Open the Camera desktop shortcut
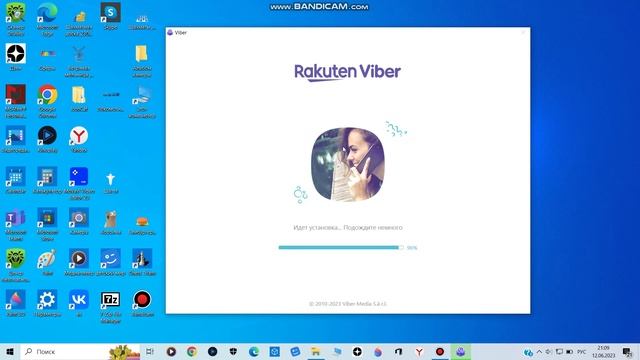Screen dimensions: 640x360 pyautogui.click(x=79, y=218)
